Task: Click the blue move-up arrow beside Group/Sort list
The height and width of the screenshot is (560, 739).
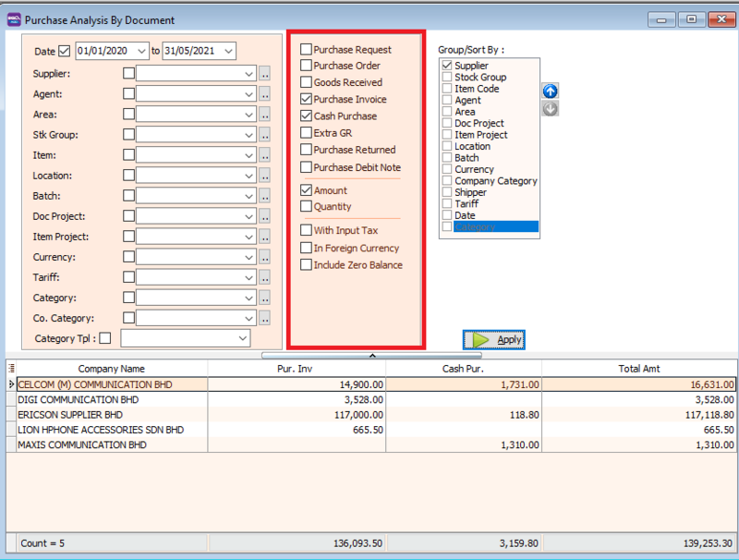Action: tap(551, 91)
